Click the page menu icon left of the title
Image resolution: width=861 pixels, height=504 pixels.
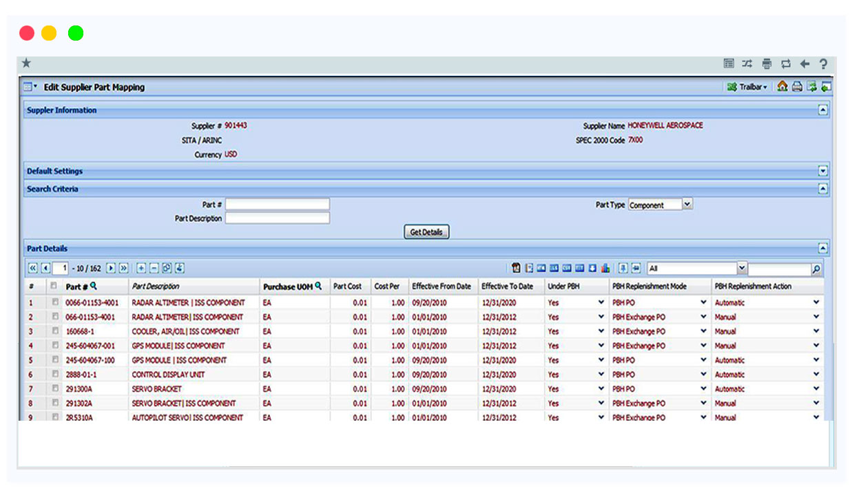(30, 87)
